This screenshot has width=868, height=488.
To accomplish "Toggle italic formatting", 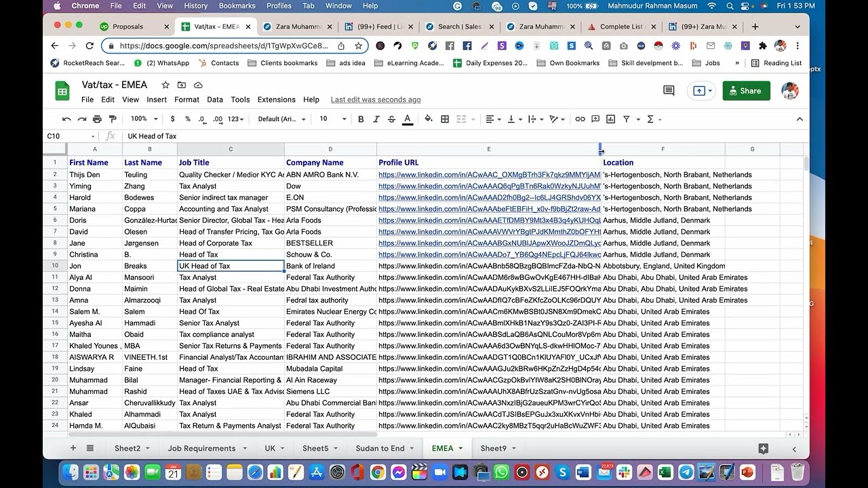I will tap(376, 119).
